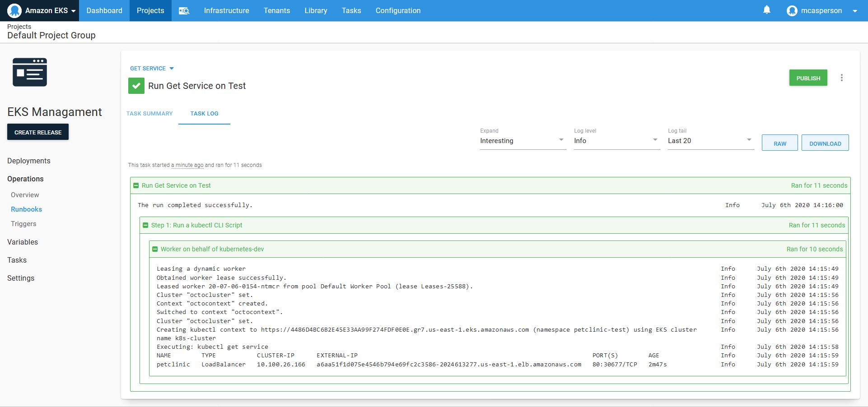Switch to the TASK SUMMARY tab
The image size is (868, 407).
[149, 114]
